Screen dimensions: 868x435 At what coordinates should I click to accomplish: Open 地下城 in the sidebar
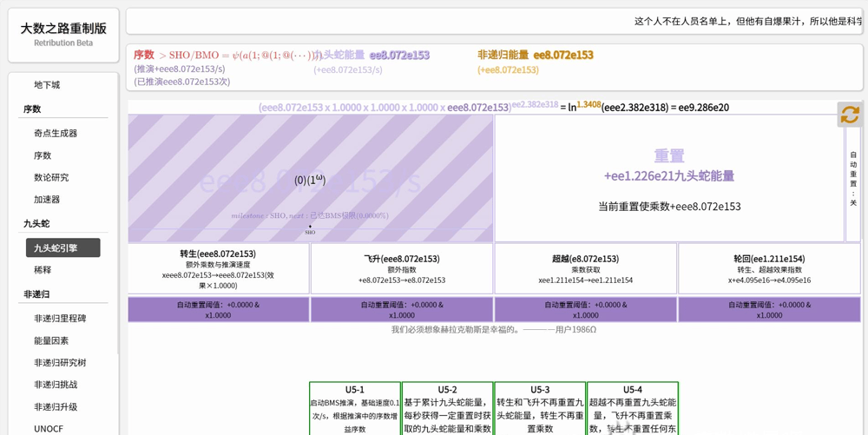coord(47,85)
